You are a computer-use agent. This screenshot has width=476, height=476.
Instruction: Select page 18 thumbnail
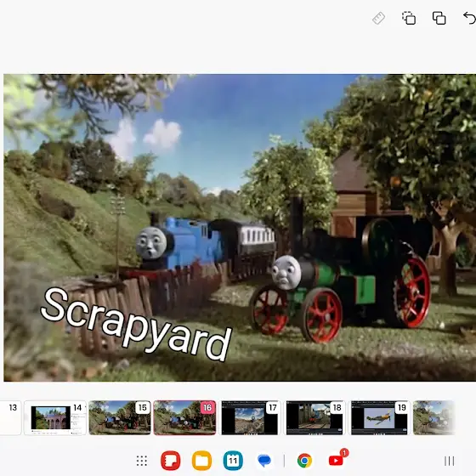click(x=314, y=417)
